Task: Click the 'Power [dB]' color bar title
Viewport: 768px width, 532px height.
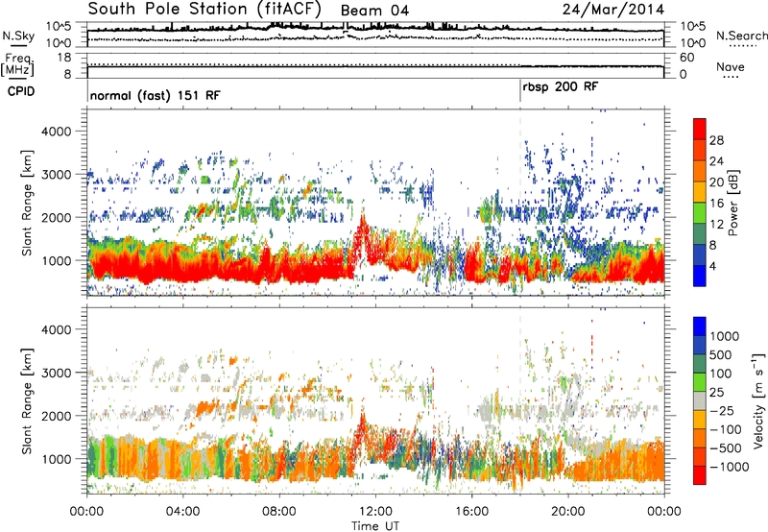Action: click(x=732, y=203)
